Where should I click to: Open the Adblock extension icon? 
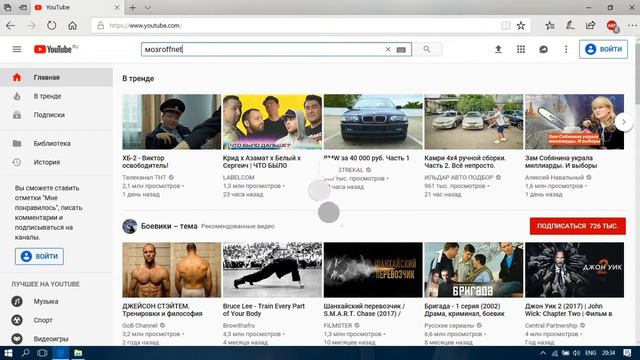pos(611,26)
